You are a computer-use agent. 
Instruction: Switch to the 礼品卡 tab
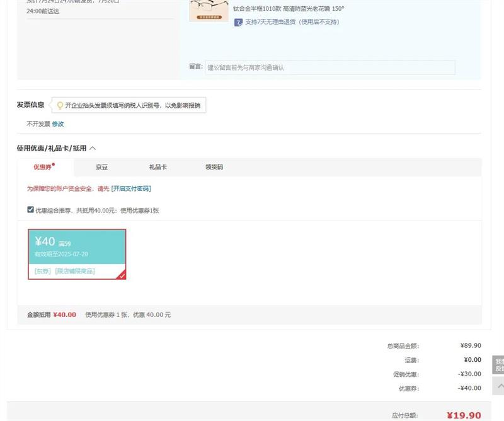(157, 167)
